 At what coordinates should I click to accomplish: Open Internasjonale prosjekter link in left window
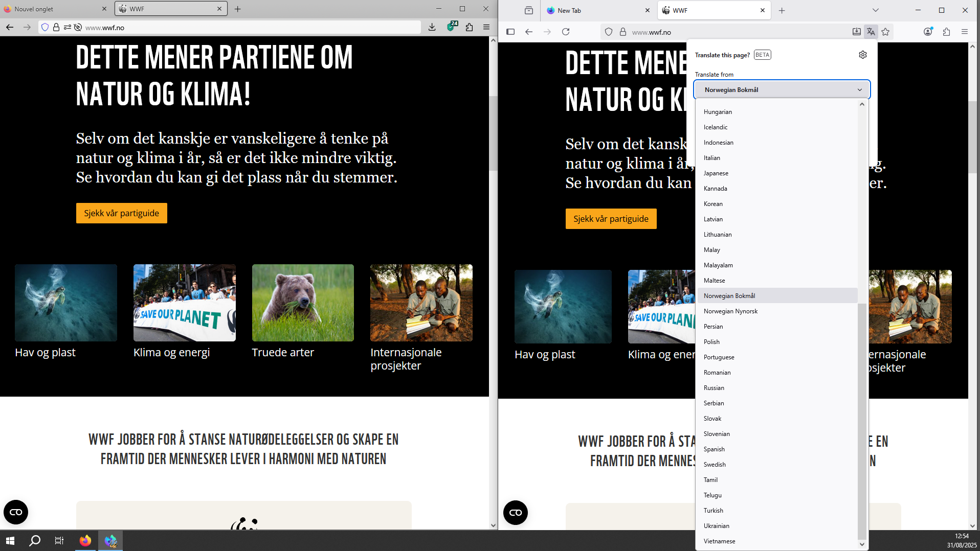[406, 359]
